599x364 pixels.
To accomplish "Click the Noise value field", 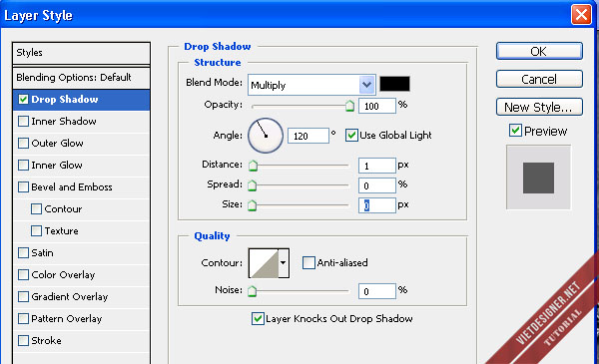I will click(x=377, y=291).
